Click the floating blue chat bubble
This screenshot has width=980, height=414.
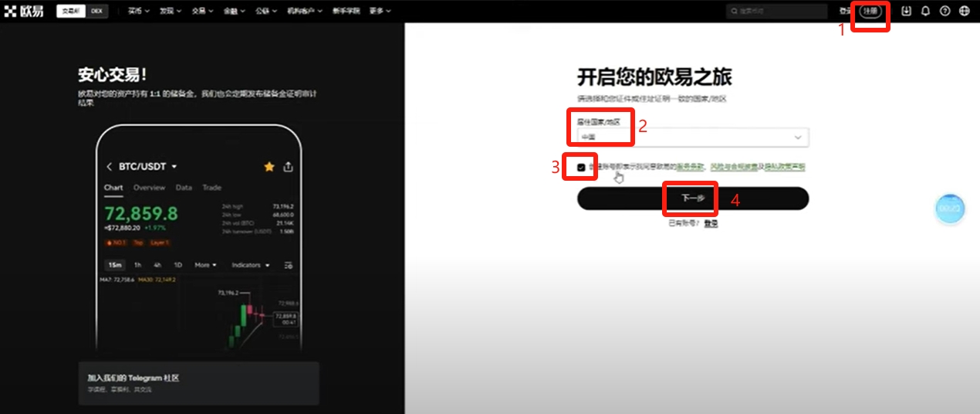pos(950,209)
